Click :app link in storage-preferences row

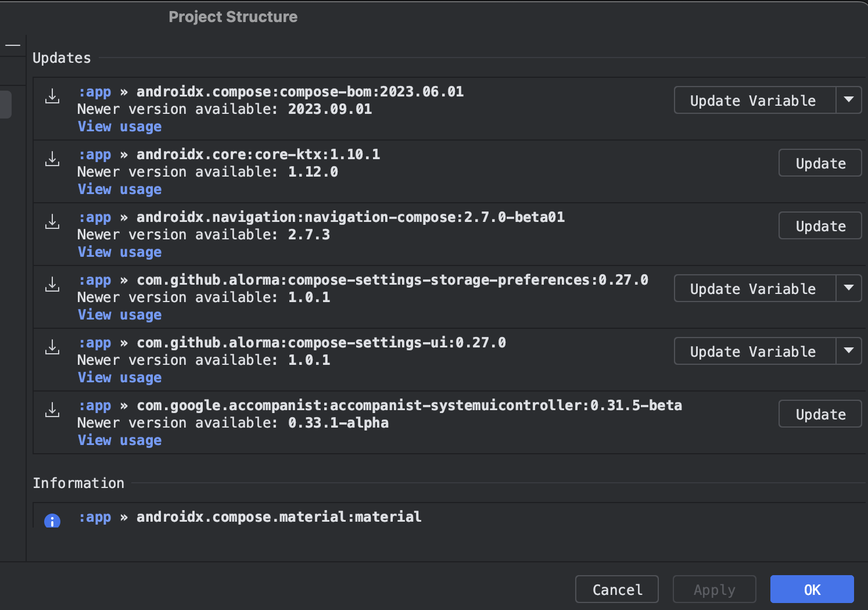[95, 280]
